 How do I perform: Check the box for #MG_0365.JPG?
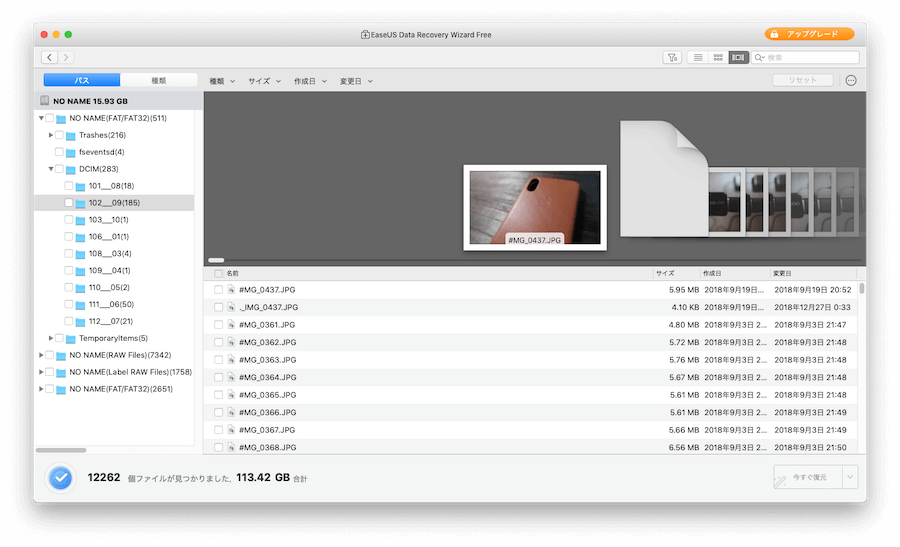click(x=218, y=395)
